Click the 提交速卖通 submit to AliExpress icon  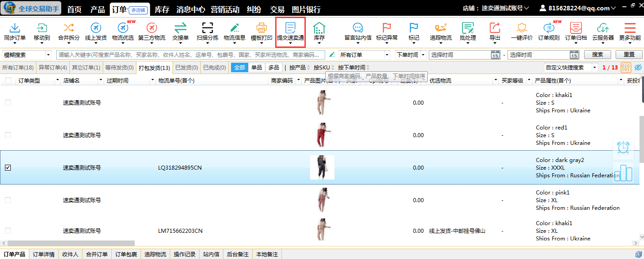(290, 28)
